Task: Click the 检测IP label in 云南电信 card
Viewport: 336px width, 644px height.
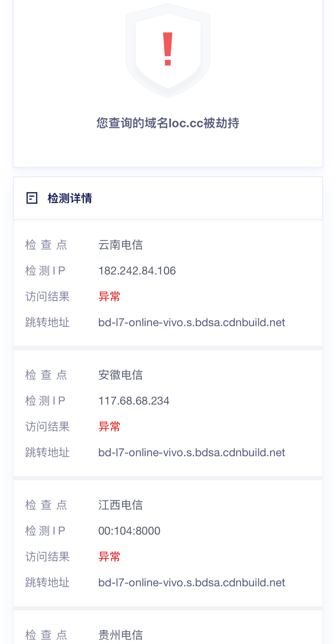Action: coord(45,271)
